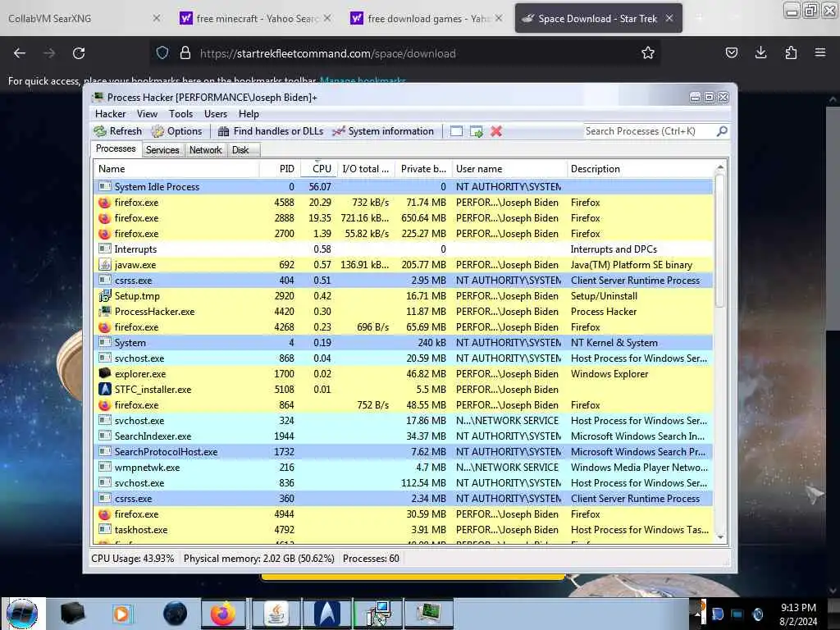Click the STFC_installer.exe icon
This screenshot has height=630, width=840.
click(x=104, y=390)
